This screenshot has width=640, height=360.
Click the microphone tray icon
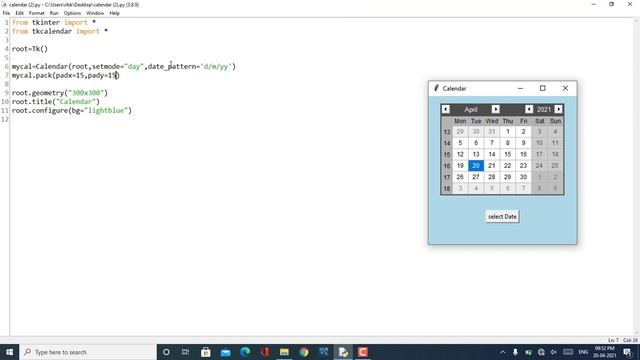pyautogui.click(x=515, y=352)
